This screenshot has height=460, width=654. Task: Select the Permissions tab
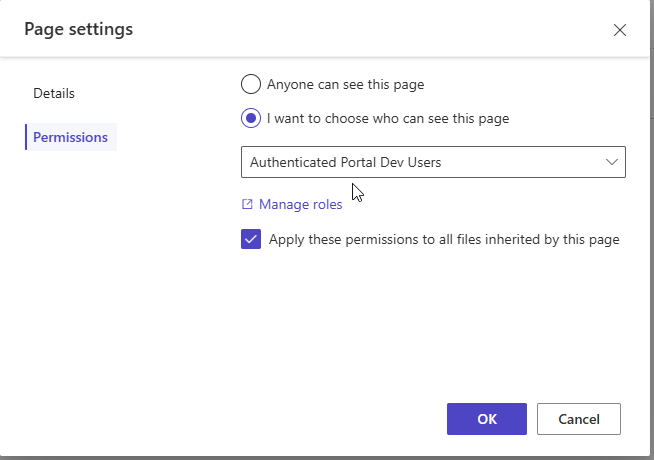[70, 137]
